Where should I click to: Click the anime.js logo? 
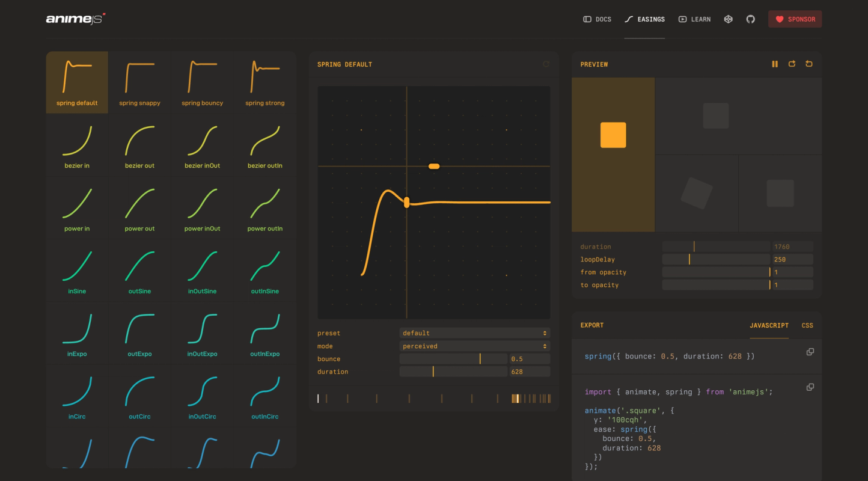click(x=76, y=19)
